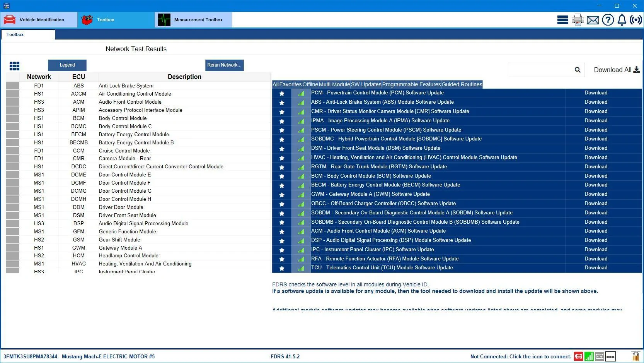Select the Programmable Features filter tab
Image resolution: width=644 pixels, height=363 pixels.
pyautogui.click(x=411, y=84)
